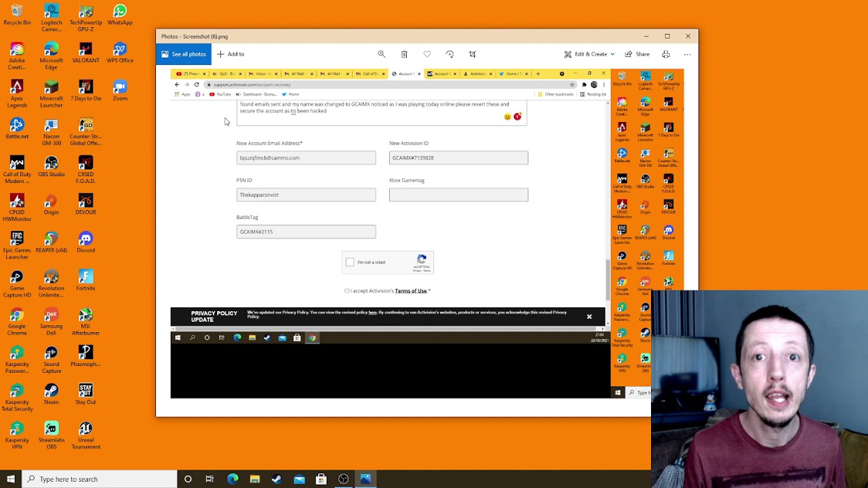Select the Kaspersky Total Security icon
This screenshot has width=868, height=488.
tap(17, 398)
